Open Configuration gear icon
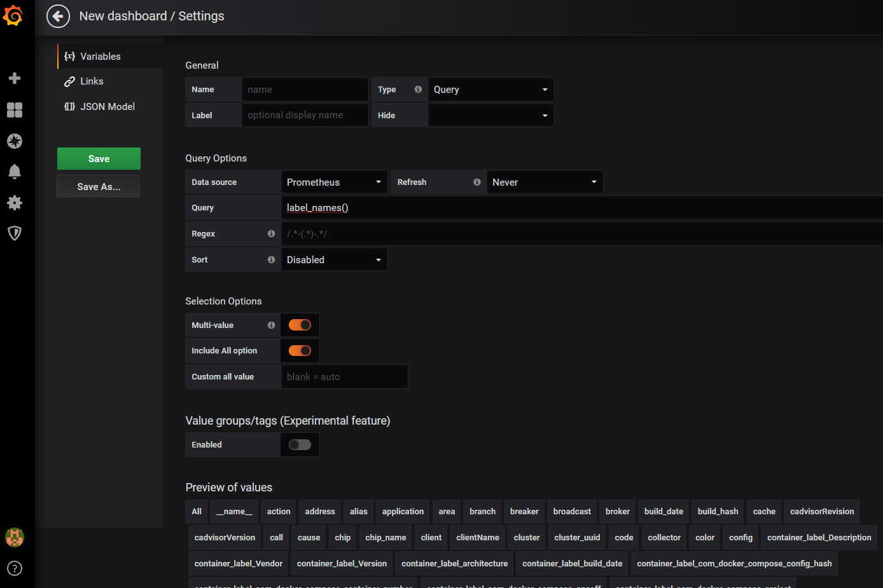This screenshot has height=588, width=883. 15,203
